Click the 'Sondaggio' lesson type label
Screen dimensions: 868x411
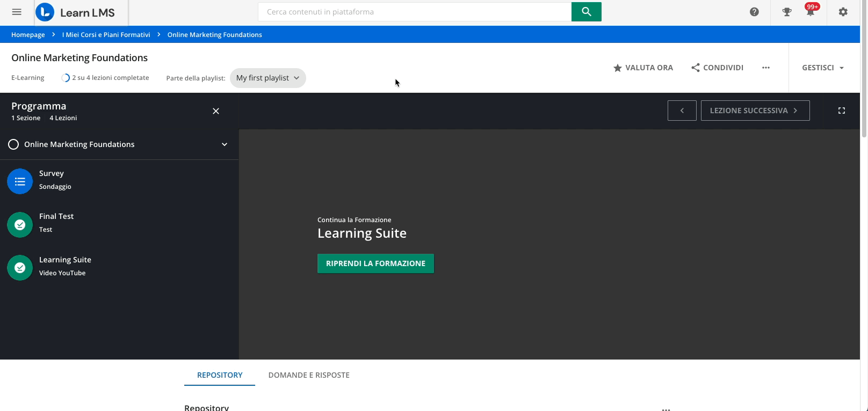(x=55, y=187)
